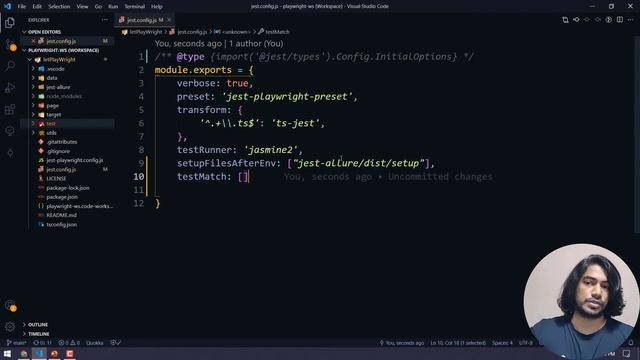
Task: Open the Windows Start menu
Action: click(7, 353)
